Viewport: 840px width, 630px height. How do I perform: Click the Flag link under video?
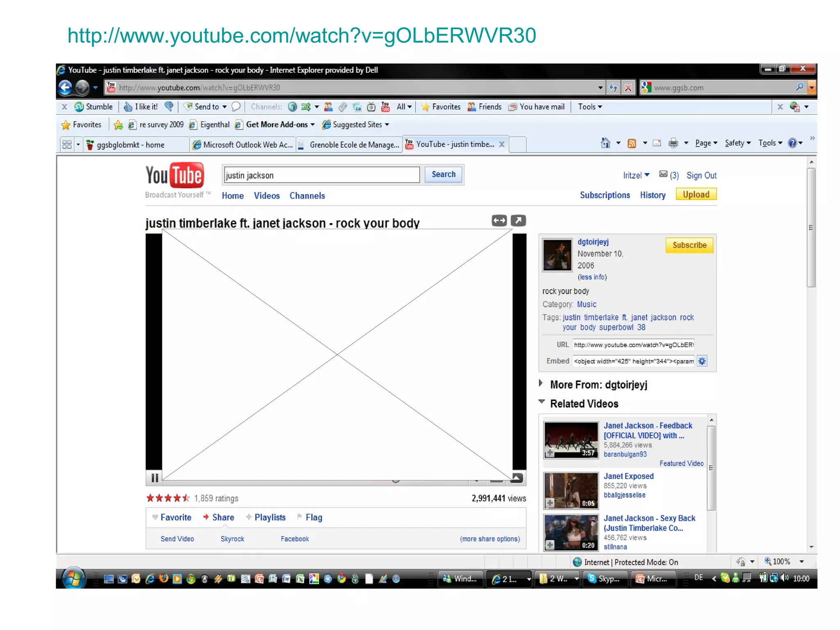310,517
